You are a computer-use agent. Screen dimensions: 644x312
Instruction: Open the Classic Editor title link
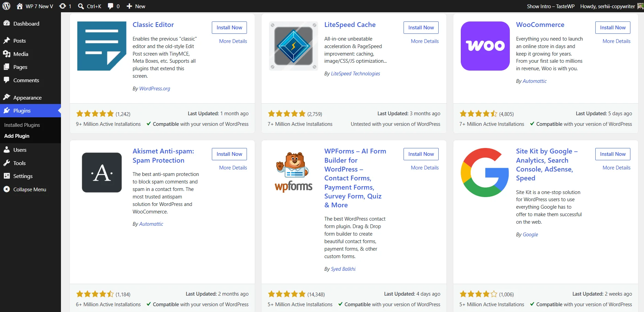153,25
